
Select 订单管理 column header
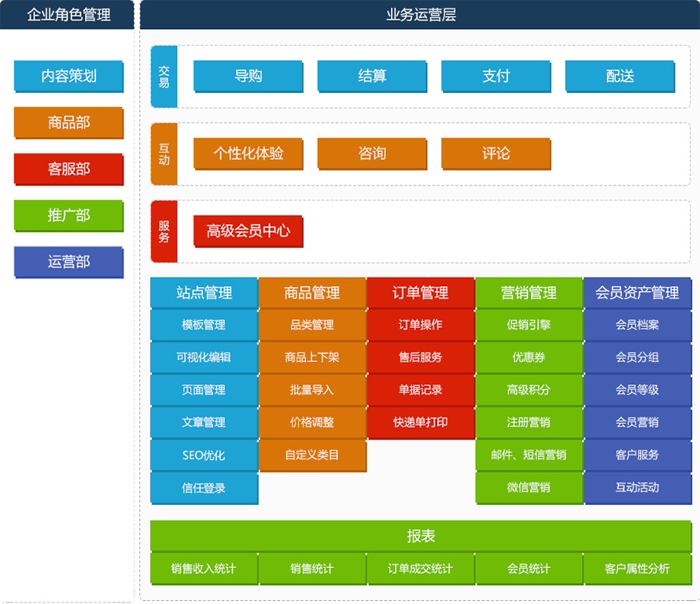[x=421, y=293]
